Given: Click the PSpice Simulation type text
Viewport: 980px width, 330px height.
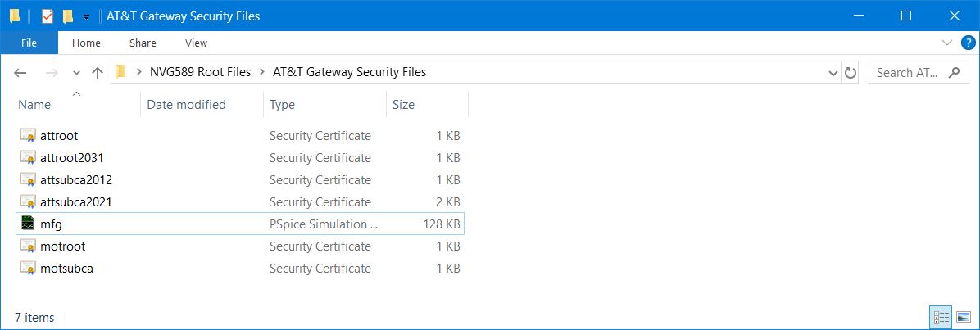Looking at the screenshot, I should 324,224.
